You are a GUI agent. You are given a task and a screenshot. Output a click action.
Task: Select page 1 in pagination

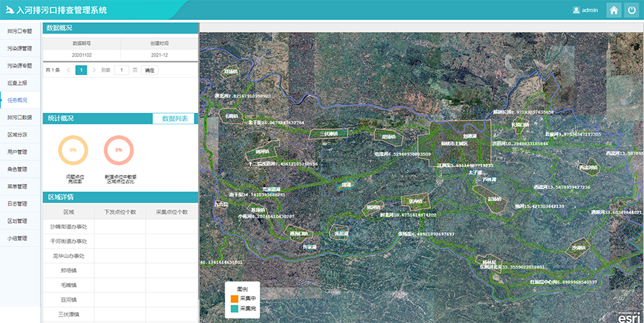(x=82, y=71)
